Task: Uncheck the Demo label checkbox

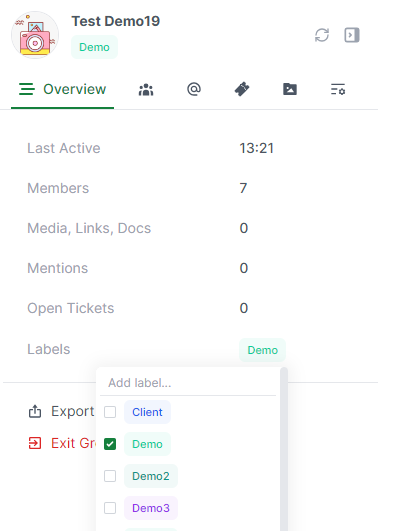Action: point(110,444)
